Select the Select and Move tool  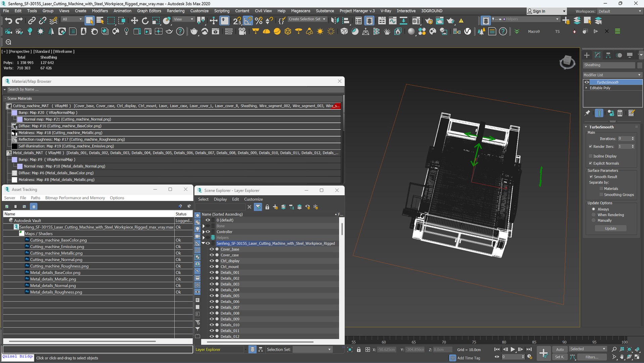pyautogui.click(x=134, y=21)
